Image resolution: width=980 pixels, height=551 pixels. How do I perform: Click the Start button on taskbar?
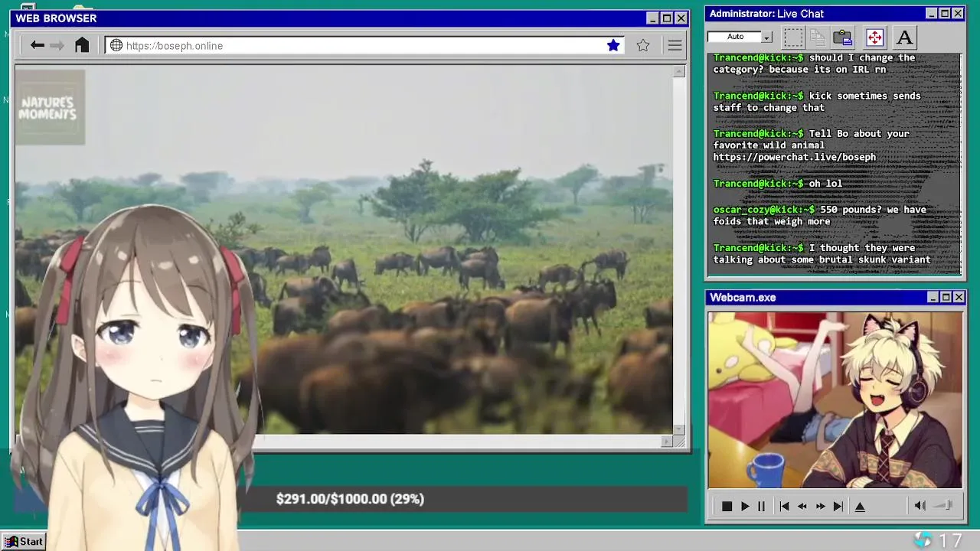[24, 541]
